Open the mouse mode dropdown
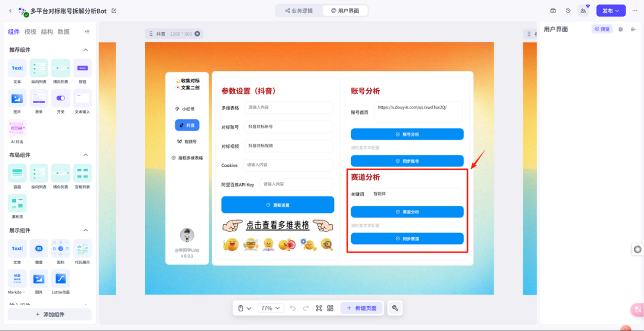644x331 pixels. tap(245, 308)
